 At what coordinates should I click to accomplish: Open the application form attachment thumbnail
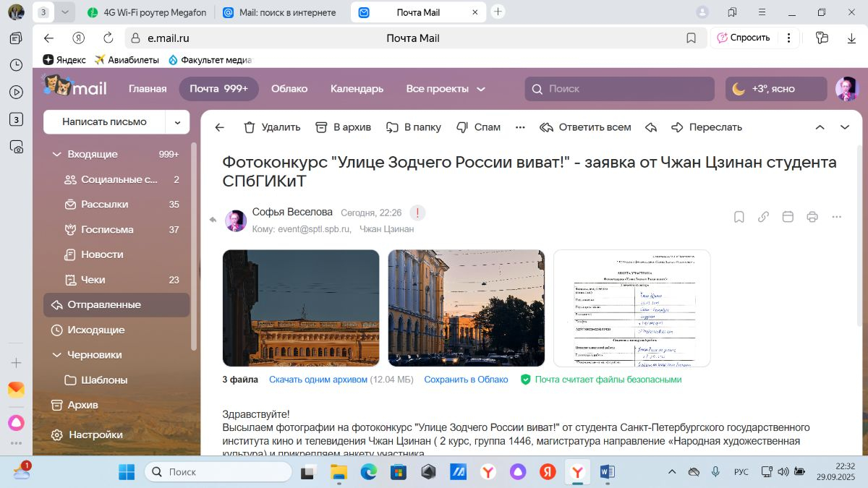[631, 308]
